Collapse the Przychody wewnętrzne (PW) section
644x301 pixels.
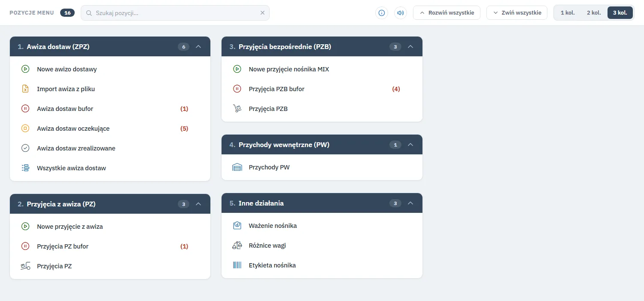point(410,145)
